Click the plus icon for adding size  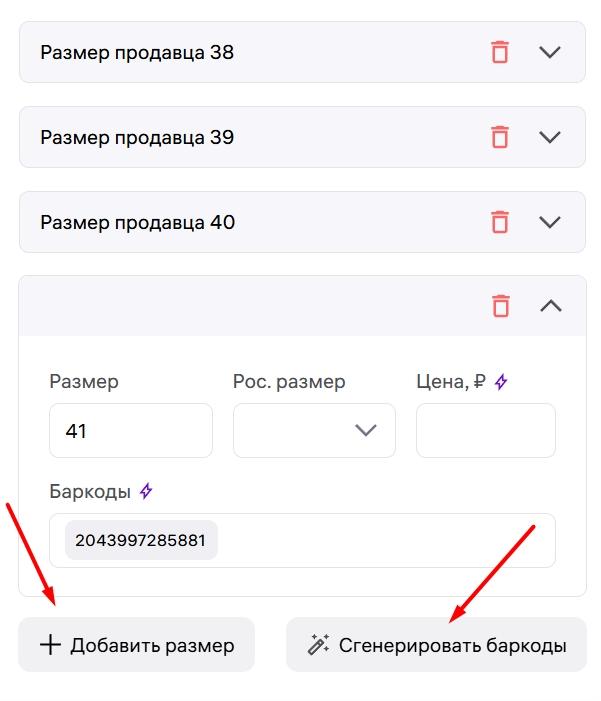pos(50,645)
